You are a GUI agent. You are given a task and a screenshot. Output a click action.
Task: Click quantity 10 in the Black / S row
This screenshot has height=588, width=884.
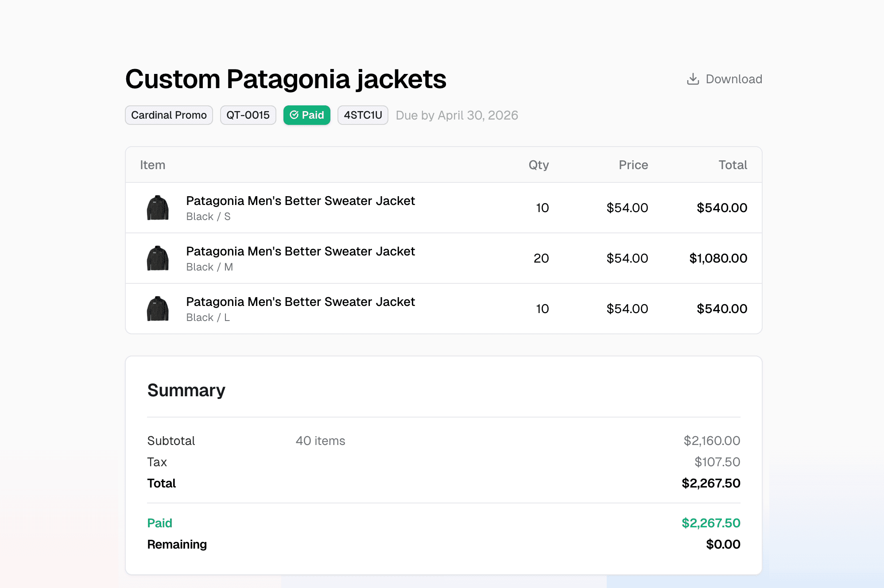[x=542, y=208]
